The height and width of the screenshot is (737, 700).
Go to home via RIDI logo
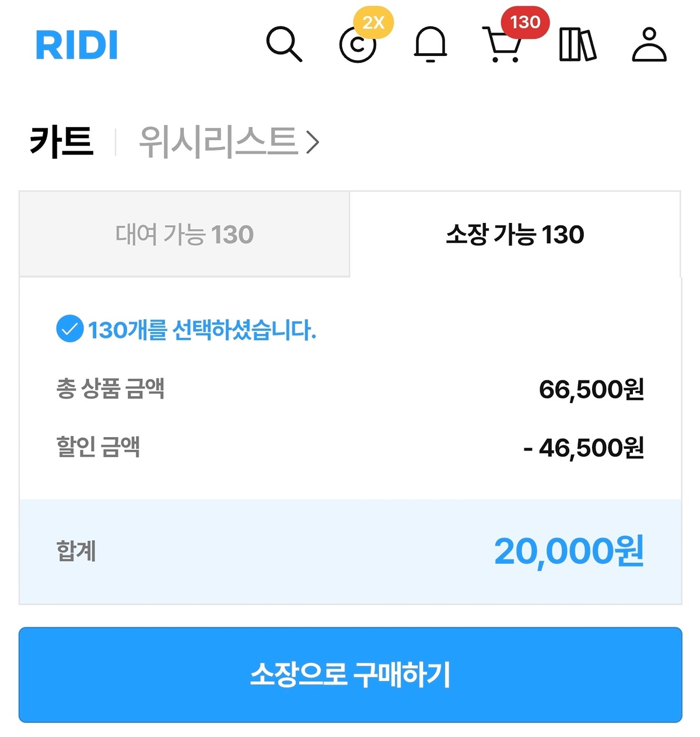tap(76, 45)
